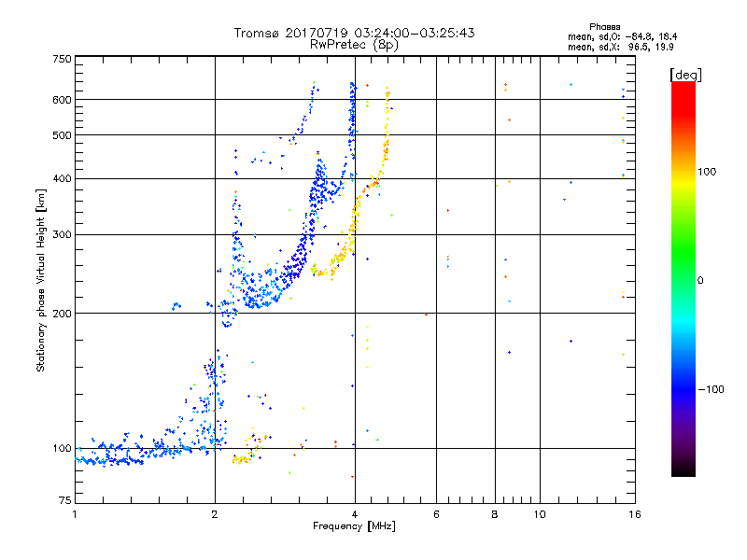The height and width of the screenshot is (560, 747).
Task: Click the x-axis label '2'
Action: pyautogui.click(x=215, y=514)
